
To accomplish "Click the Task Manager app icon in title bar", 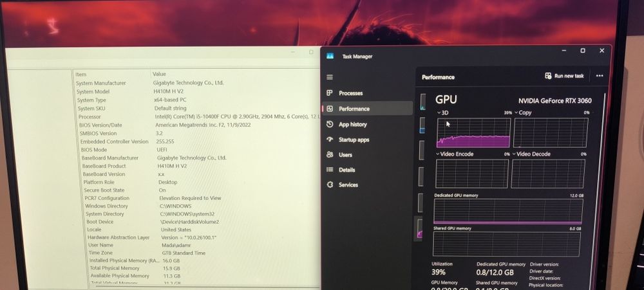I will 330,56.
